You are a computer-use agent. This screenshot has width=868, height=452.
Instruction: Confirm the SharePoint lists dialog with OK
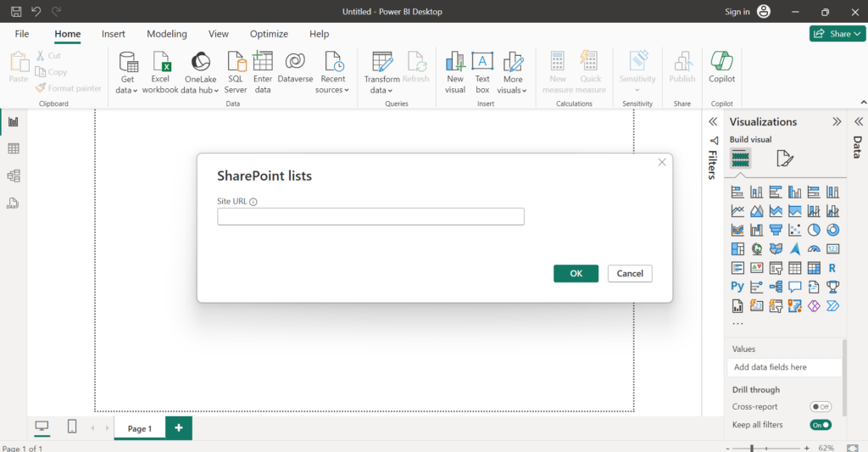coord(576,274)
